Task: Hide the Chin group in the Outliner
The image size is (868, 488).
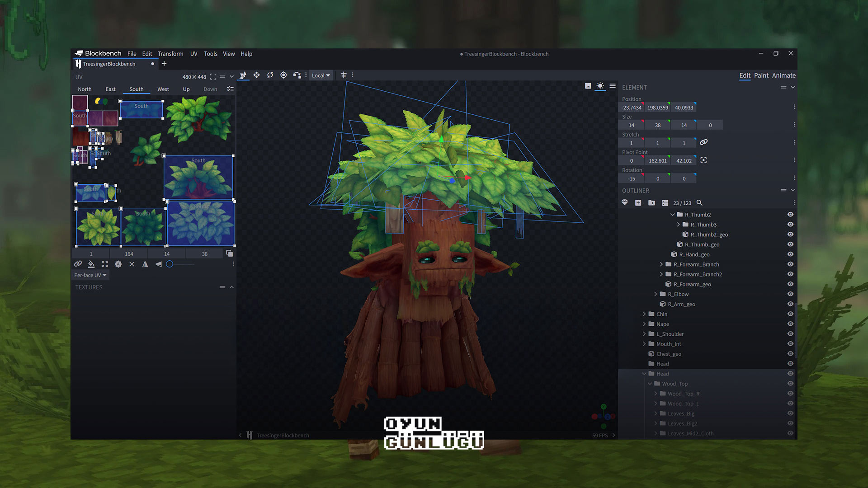Action: pos(790,314)
